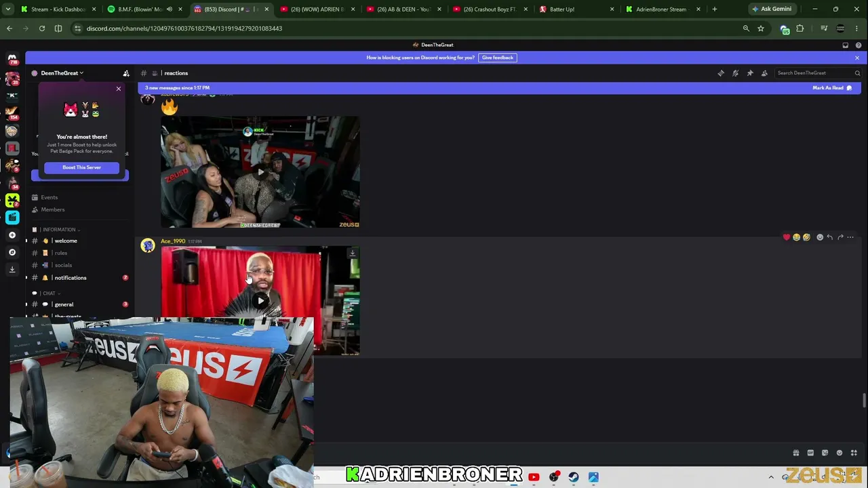Mute the B.M.F. tab audio speaker icon

[170, 9]
